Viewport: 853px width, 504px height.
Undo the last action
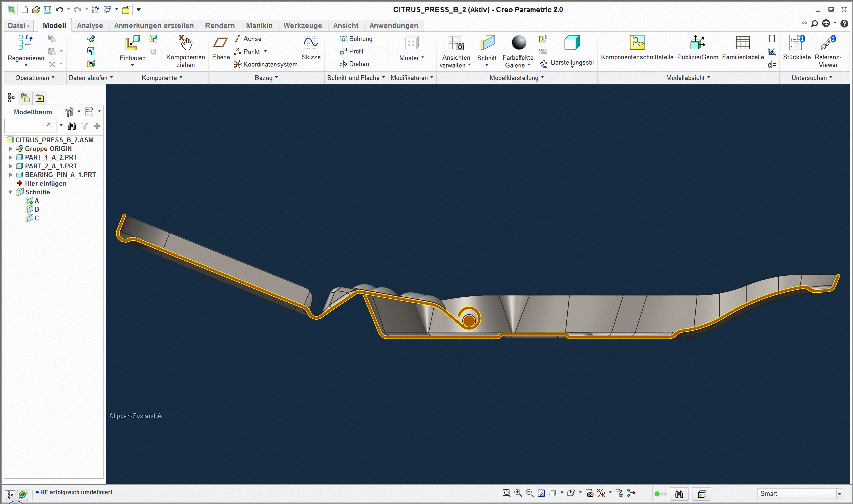[x=59, y=9]
